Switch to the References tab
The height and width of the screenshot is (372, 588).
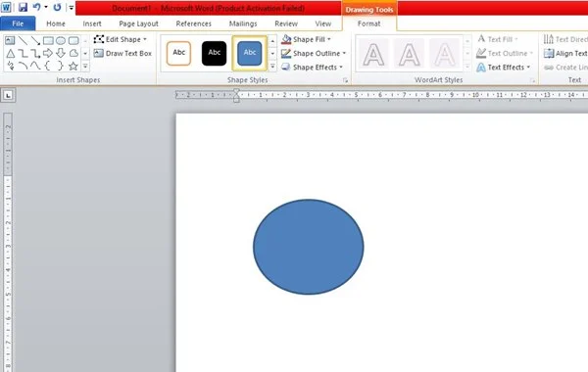pos(193,23)
